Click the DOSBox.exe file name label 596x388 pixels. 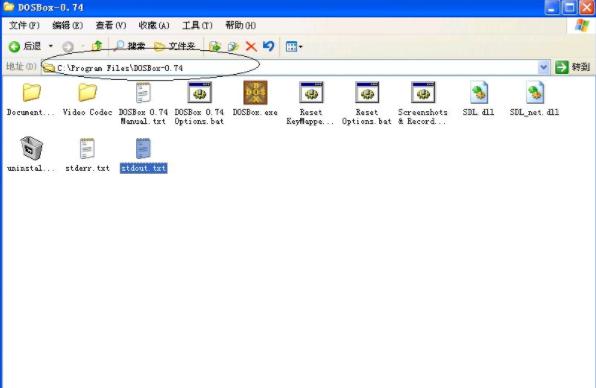[255, 112]
